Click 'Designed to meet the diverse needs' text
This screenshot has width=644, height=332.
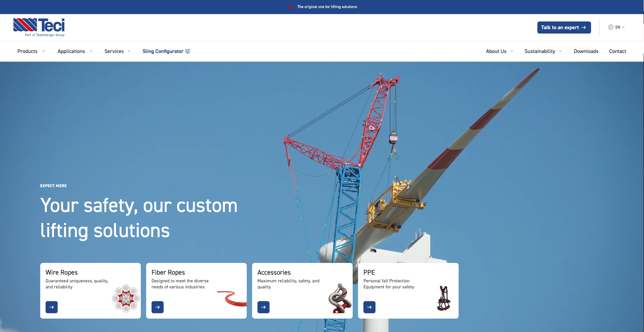180,284
